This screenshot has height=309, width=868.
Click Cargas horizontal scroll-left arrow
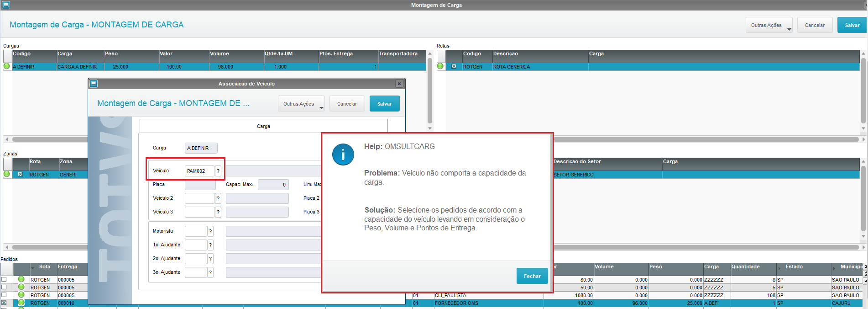pos(6,139)
